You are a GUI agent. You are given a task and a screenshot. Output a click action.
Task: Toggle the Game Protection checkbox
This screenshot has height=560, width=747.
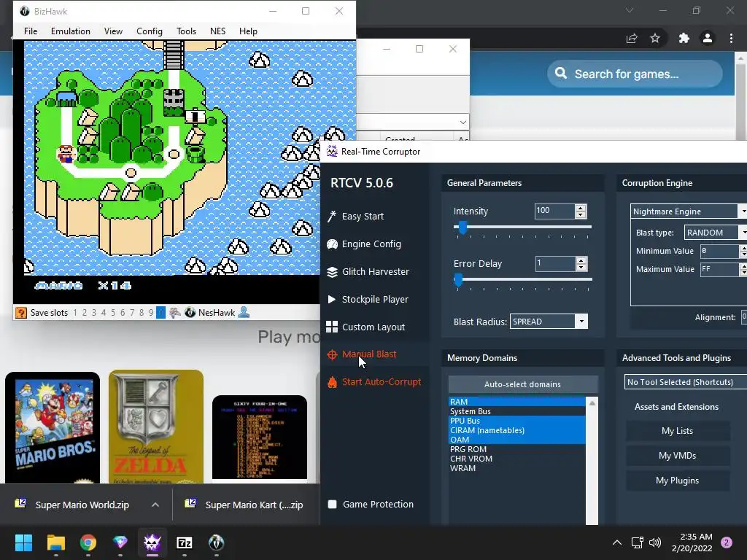(333, 505)
